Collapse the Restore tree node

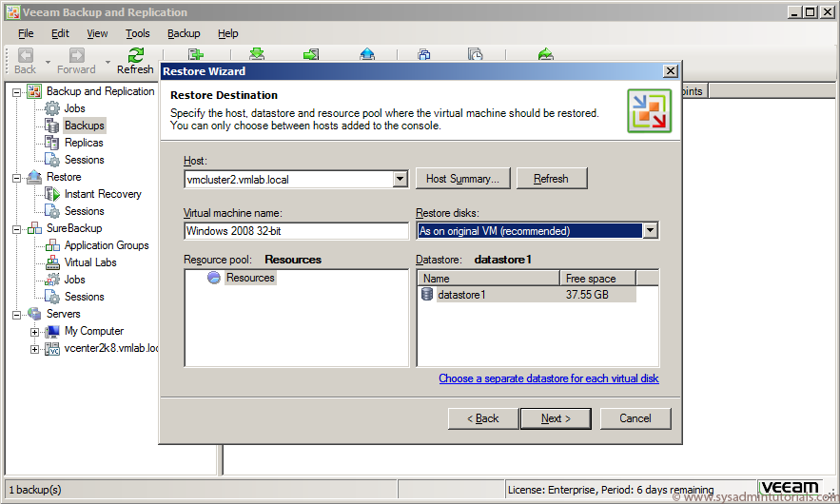coord(16,178)
